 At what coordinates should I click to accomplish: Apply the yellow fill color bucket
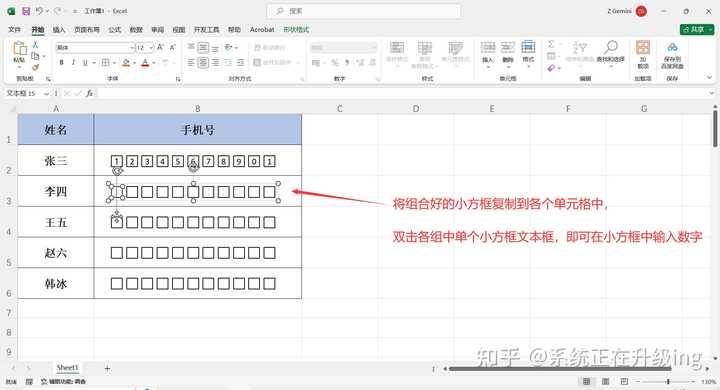(126, 62)
